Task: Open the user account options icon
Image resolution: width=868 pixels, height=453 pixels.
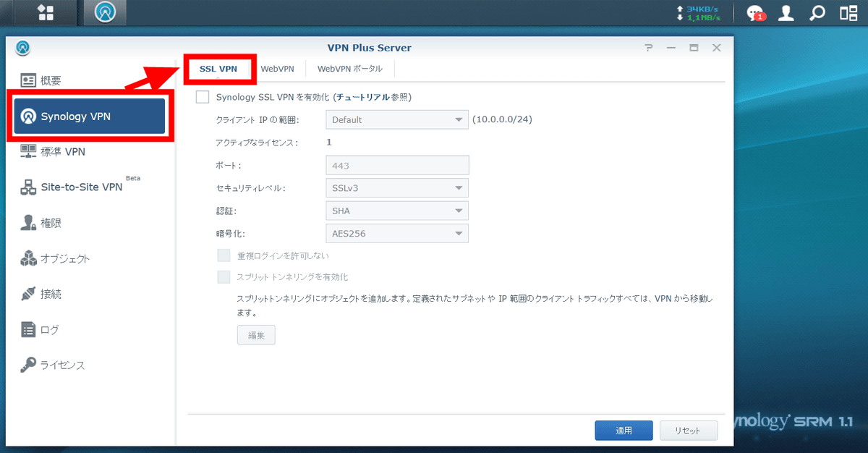Action: click(x=786, y=13)
